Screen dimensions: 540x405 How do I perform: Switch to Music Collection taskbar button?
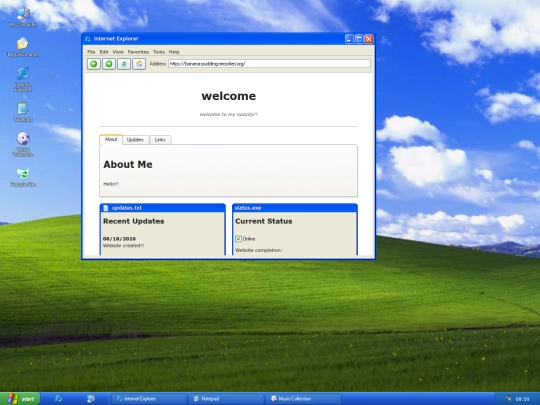(x=303, y=399)
